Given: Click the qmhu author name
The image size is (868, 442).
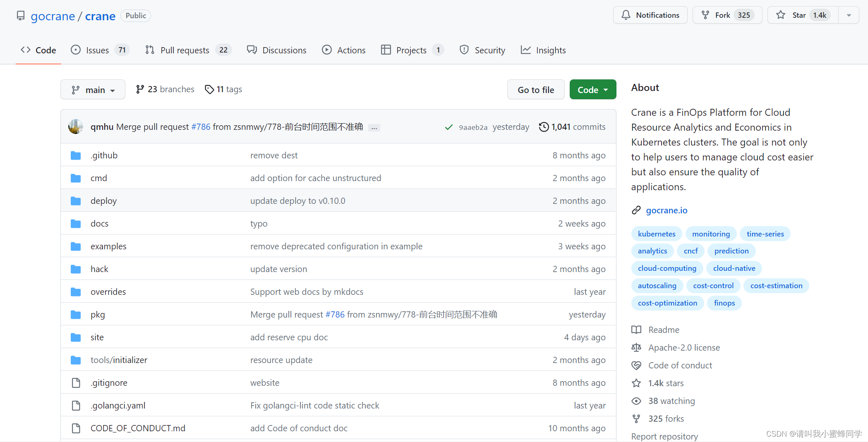Looking at the screenshot, I should (102, 127).
